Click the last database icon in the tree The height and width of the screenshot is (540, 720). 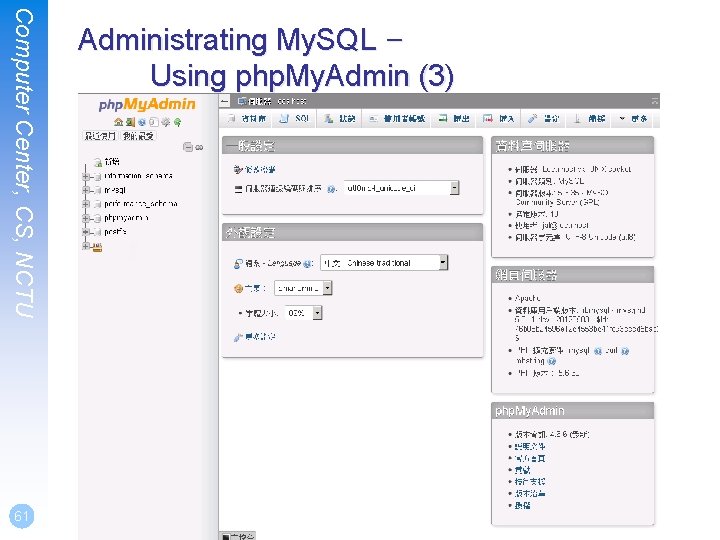[x=97, y=248]
